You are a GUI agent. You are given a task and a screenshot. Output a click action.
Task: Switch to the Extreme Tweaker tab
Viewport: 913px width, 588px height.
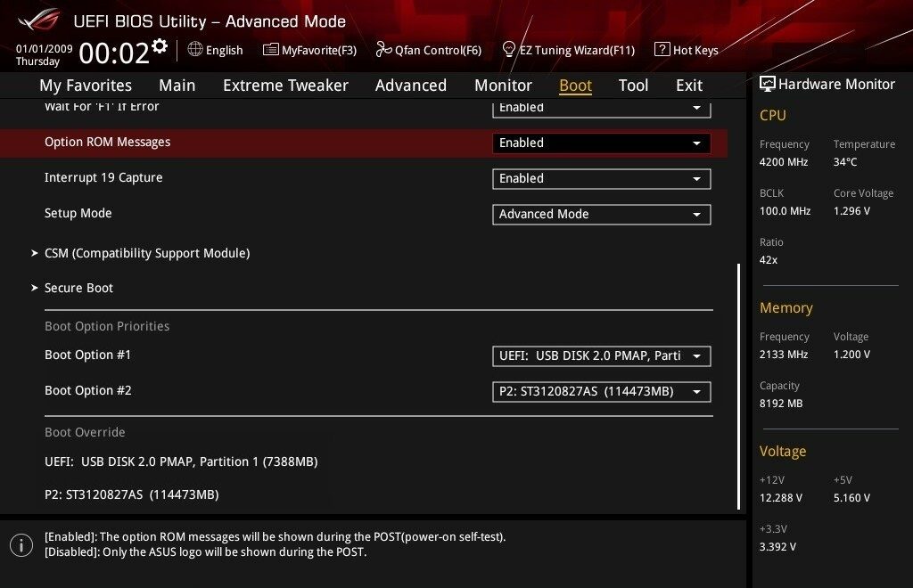click(x=285, y=85)
